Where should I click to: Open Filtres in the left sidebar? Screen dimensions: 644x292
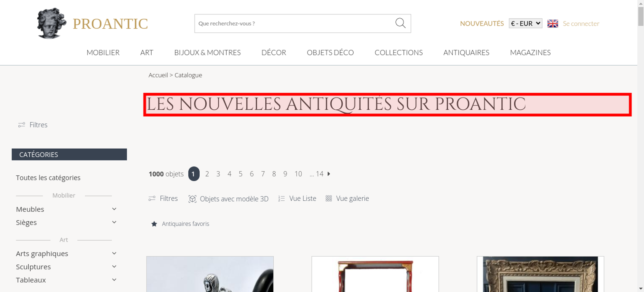pos(33,125)
